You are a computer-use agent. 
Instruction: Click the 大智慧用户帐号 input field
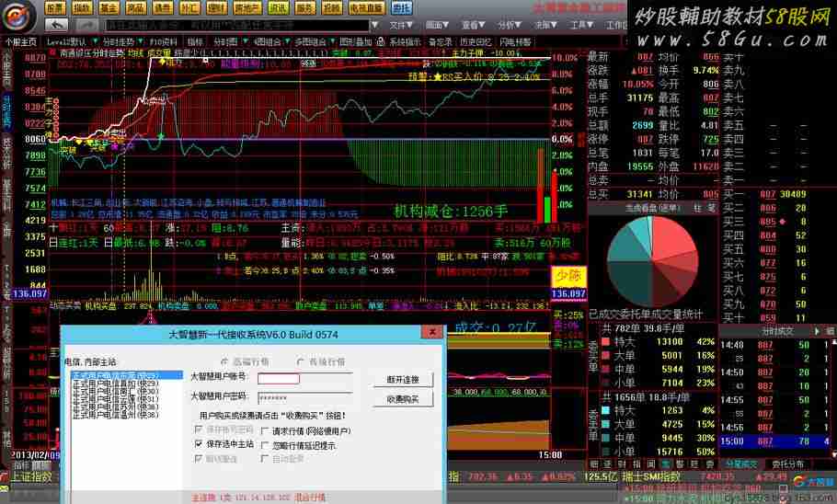(304, 379)
